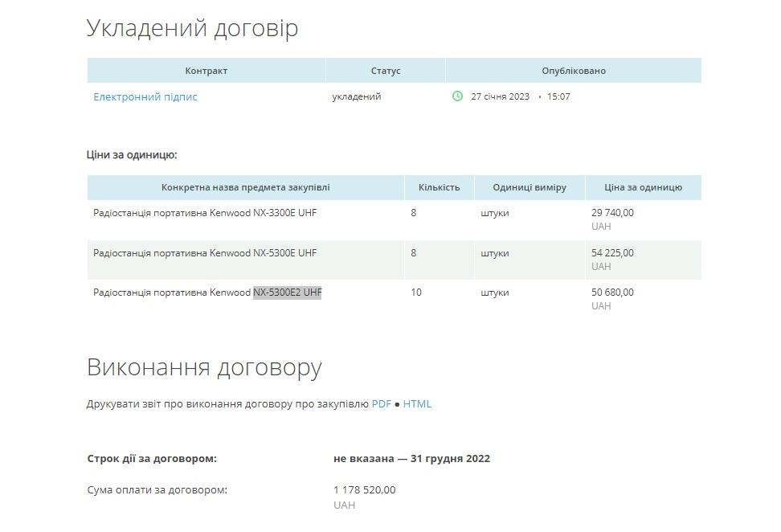Click the Кількість column header
781x532 pixels.
click(x=439, y=187)
